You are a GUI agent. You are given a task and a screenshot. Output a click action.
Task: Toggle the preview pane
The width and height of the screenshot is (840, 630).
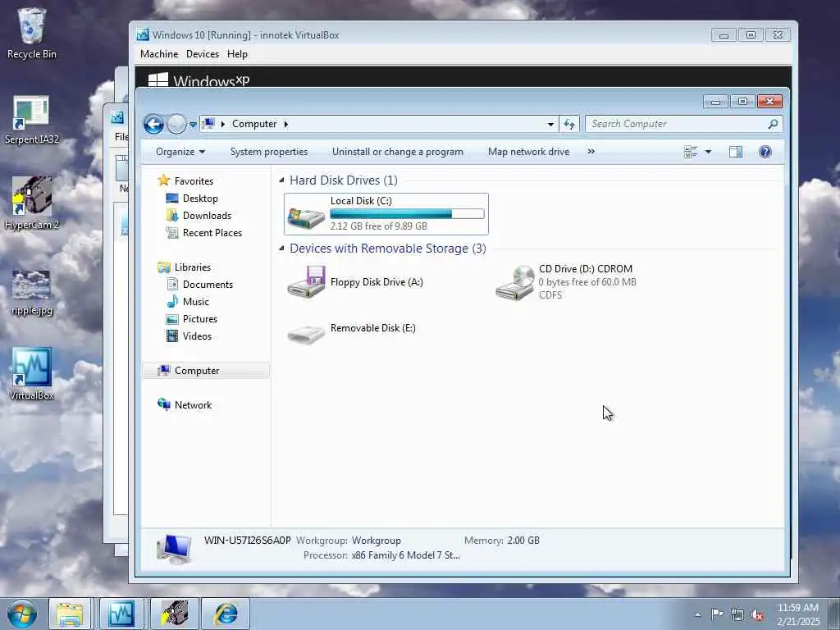(736, 152)
